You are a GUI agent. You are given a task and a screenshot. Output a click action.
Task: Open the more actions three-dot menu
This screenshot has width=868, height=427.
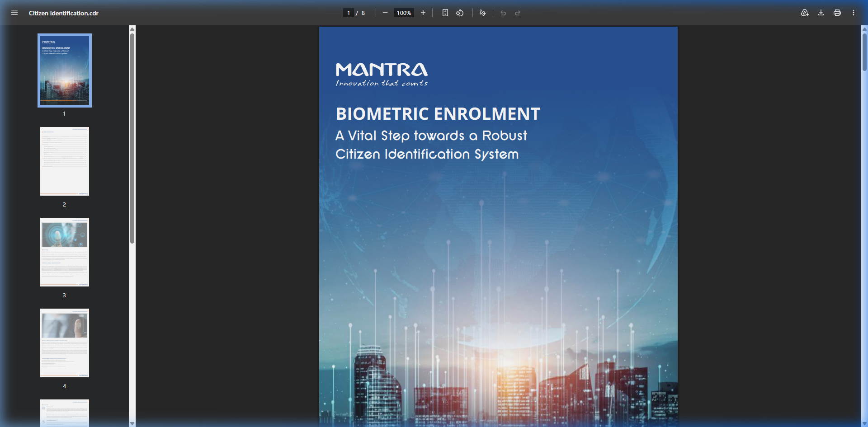pyautogui.click(x=854, y=13)
